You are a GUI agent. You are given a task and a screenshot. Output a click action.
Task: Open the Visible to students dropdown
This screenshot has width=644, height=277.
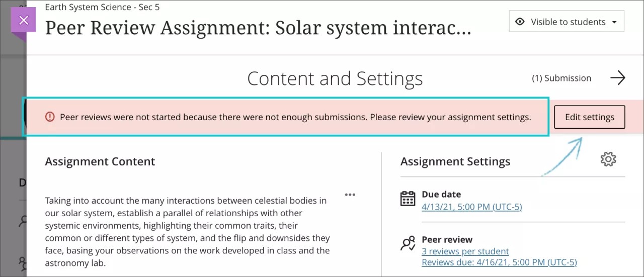tap(567, 22)
